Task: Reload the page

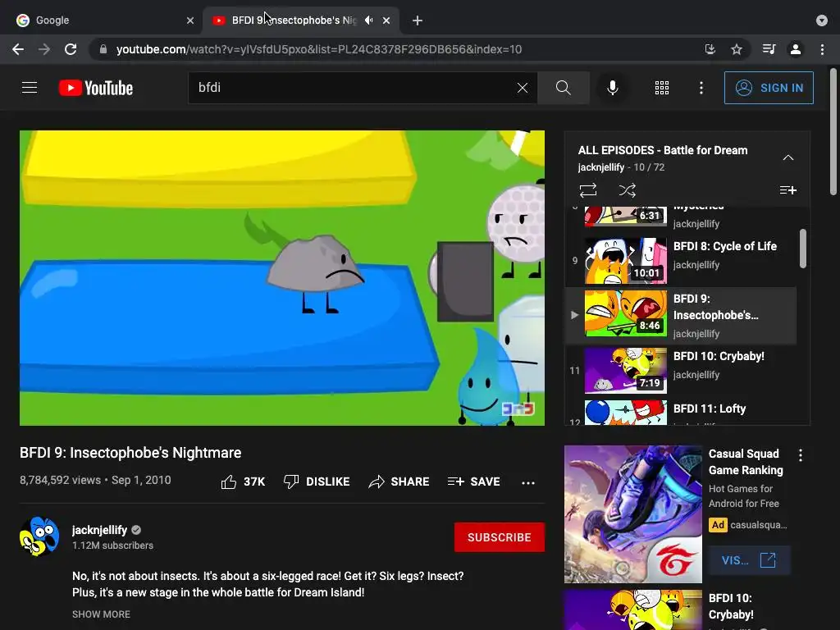Action: click(x=71, y=49)
